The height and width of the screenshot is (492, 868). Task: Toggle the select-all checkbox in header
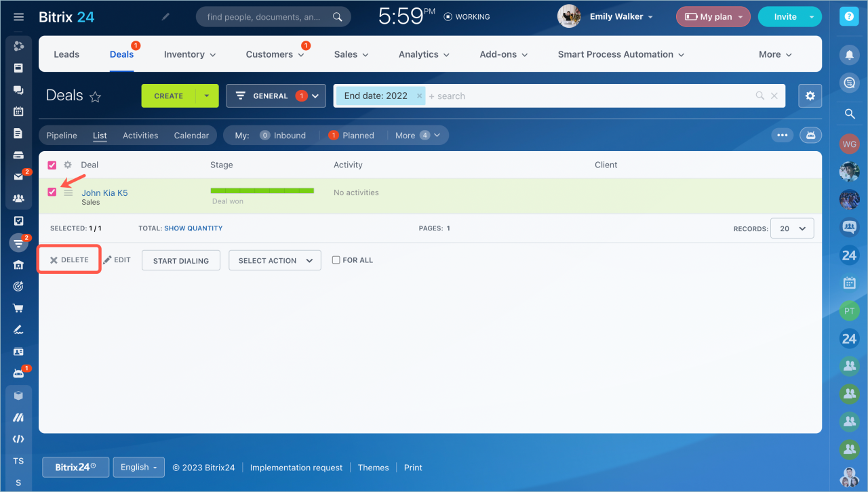[52, 165]
